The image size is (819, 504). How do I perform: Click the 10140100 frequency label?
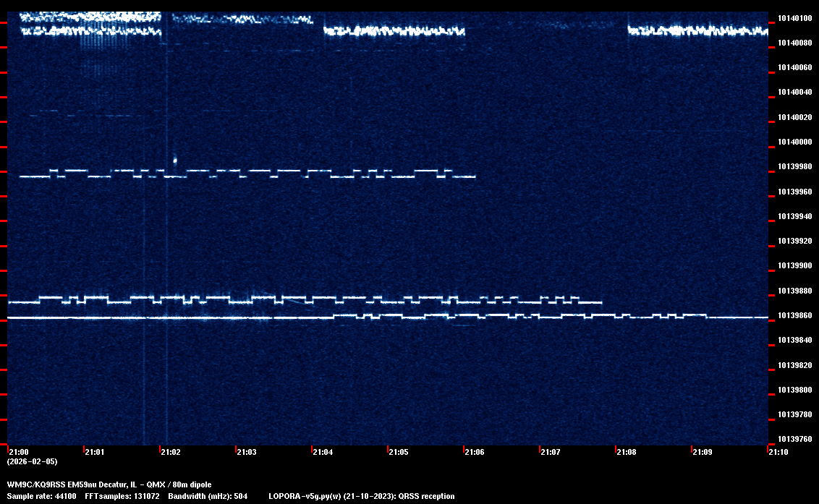pyautogui.click(x=794, y=18)
